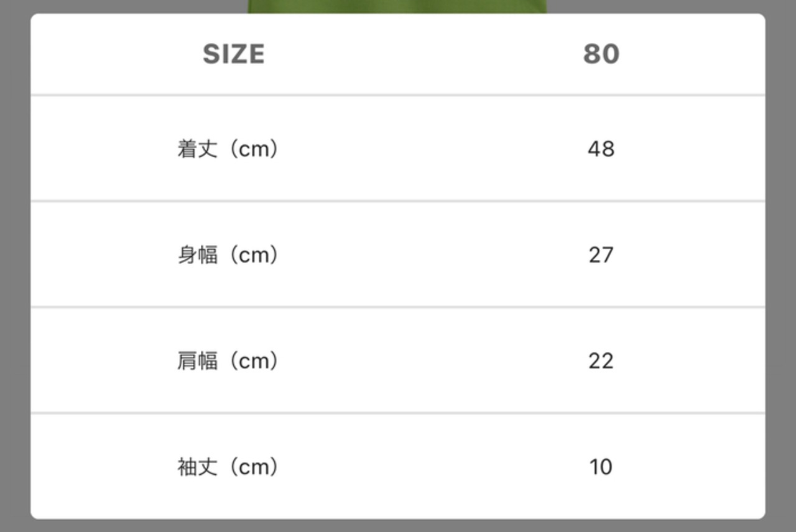The height and width of the screenshot is (532, 796).
Task: Click the 着丈（cm） row label
Action: (x=228, y=149)
